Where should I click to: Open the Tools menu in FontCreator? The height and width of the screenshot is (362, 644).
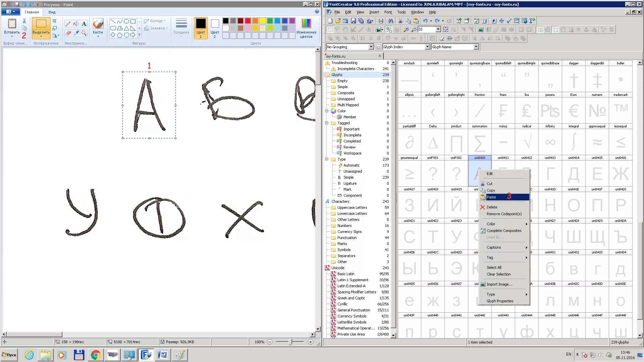coord(401,12)
